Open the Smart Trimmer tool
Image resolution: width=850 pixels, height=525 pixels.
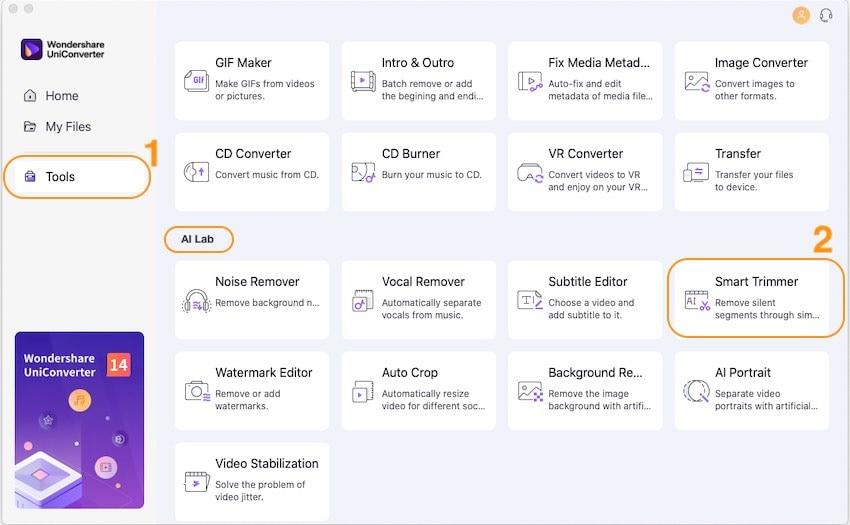click(755, 297)
